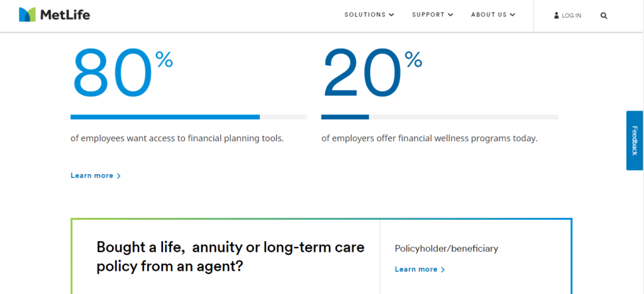Expand the Support dropdown arrow
Screen dimensions: 644x294
[x=450, y=14]
